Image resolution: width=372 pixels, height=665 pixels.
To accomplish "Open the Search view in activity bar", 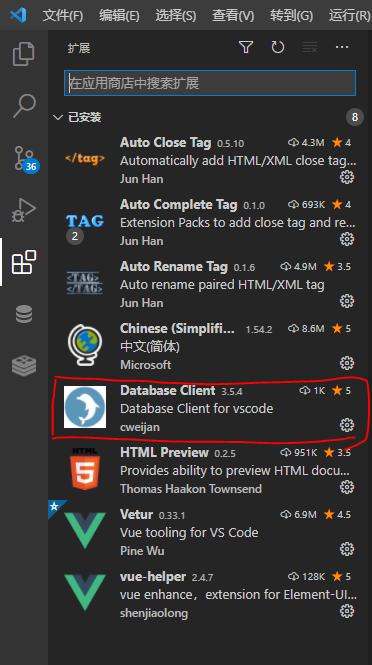I will point(24,105).
